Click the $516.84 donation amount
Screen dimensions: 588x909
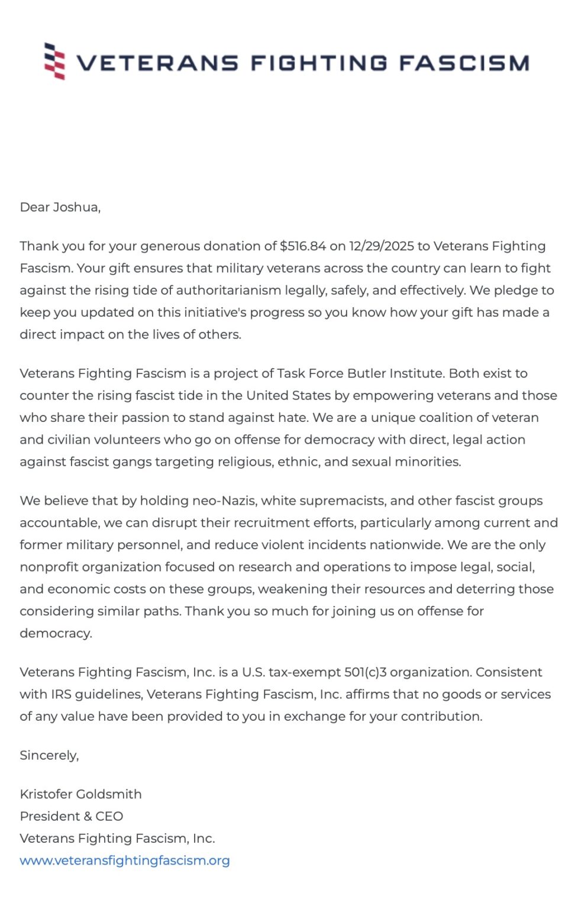coord(303,246)
